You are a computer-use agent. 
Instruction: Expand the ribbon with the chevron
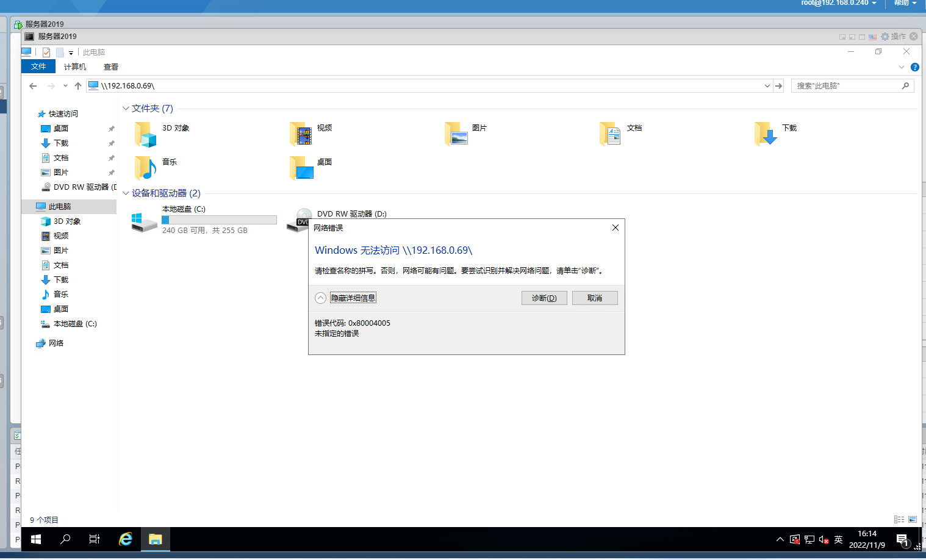(902, 67)
